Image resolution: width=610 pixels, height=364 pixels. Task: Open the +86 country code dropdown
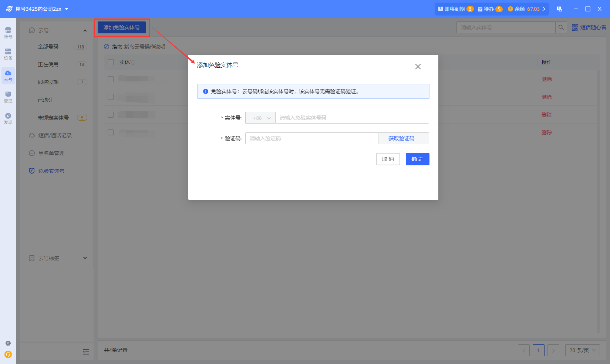[x=260, y=118]
